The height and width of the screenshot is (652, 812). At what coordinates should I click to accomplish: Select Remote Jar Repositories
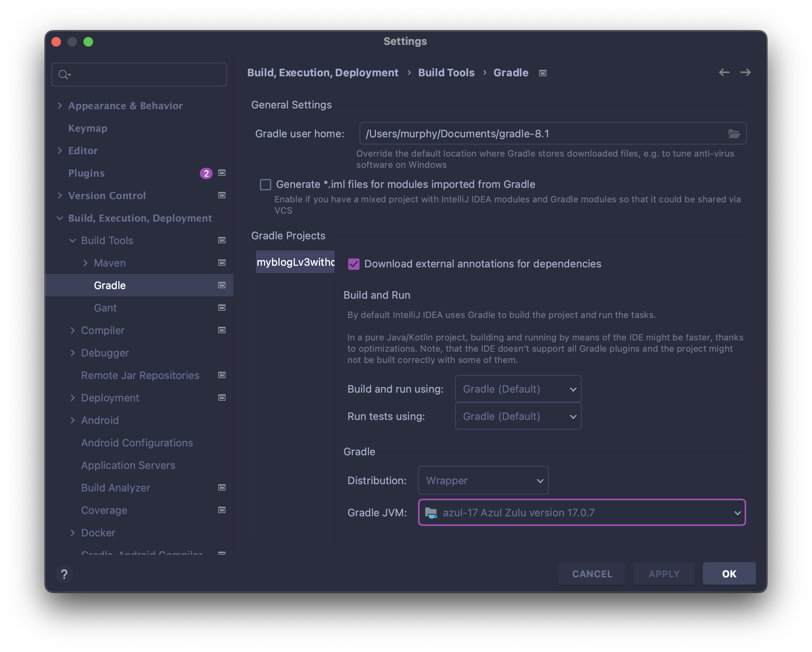tap(140, 375)
